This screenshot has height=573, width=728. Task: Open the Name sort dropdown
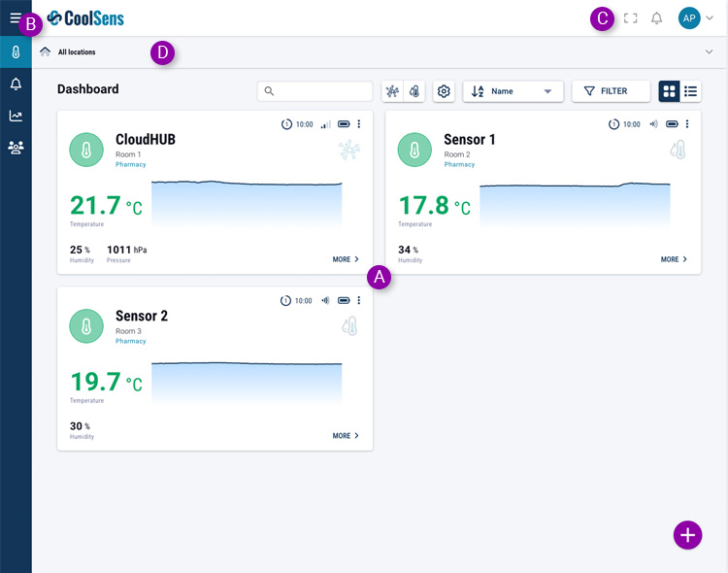[513, 91]
